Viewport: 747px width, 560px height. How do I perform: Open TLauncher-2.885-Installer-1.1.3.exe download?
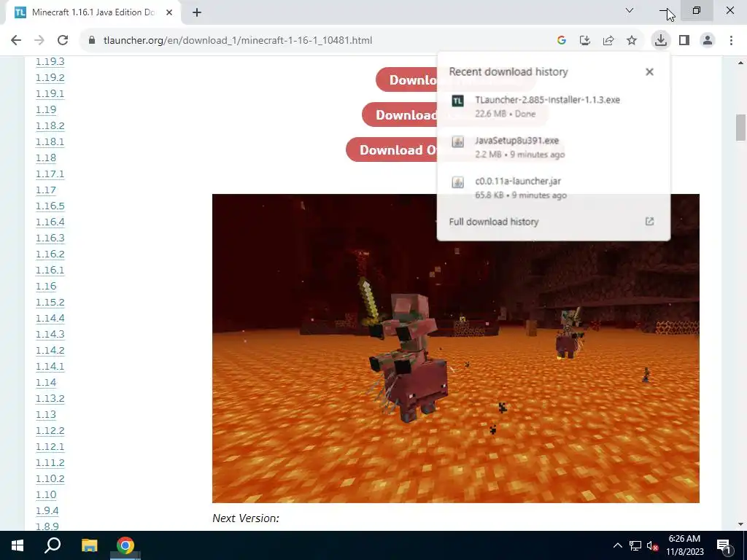[553, 106]
